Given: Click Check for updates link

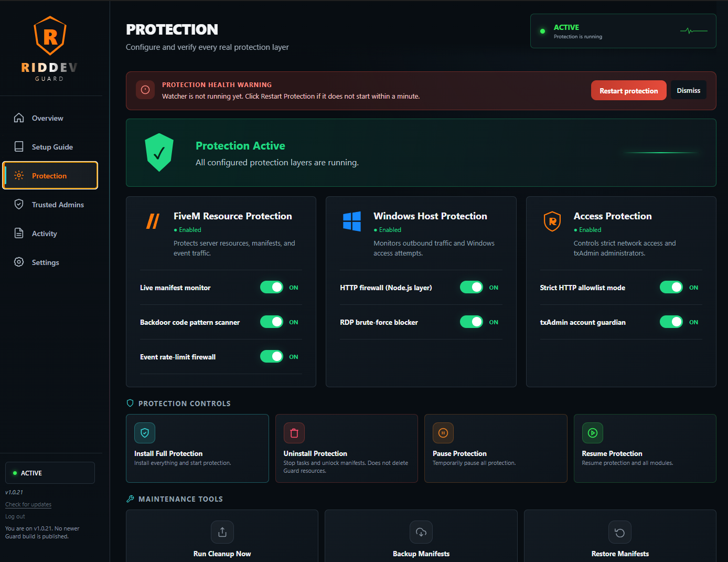Looking at the screenshot, I should click(x=28, y=504).
